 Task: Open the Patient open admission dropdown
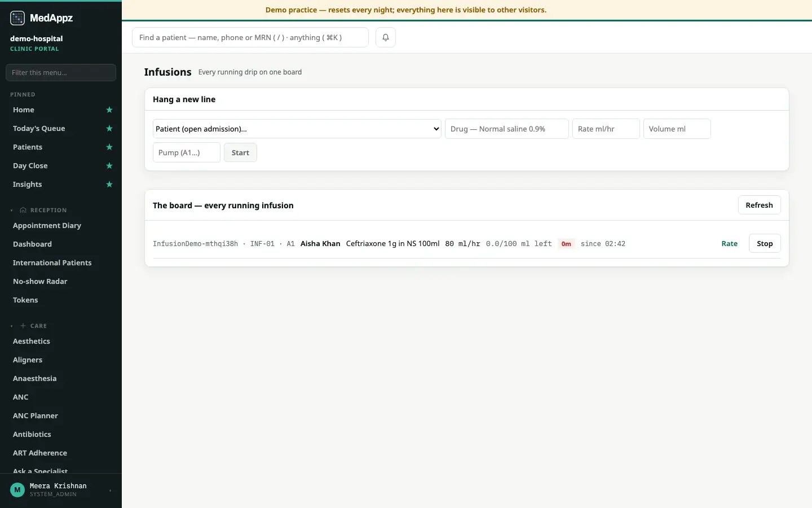point(297,129)
